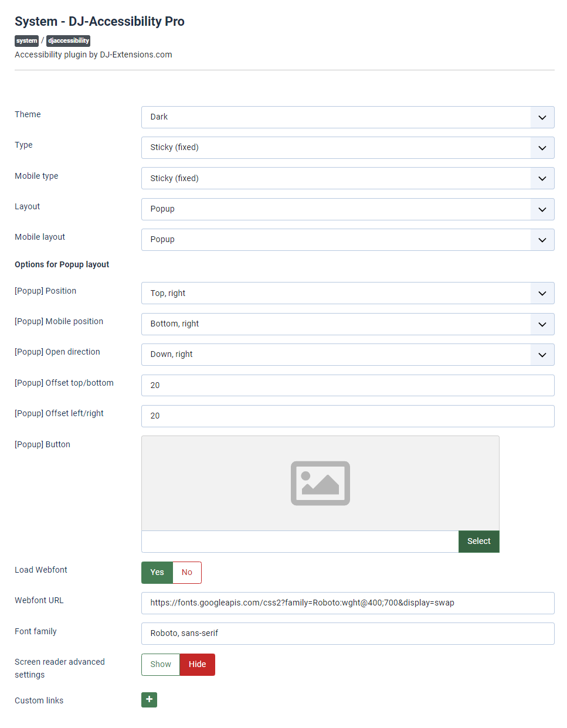Set Load Webfont to Yes

tap(157, 573)
